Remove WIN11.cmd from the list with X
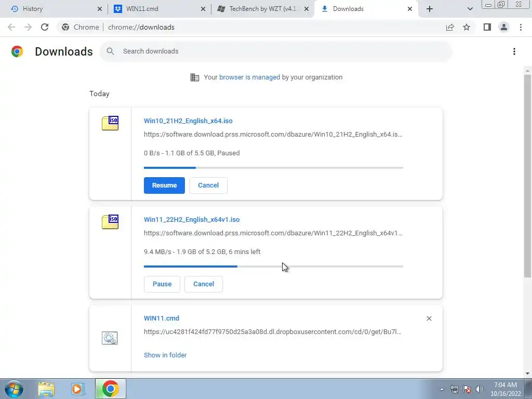This screenshot has width=532, height=399. tap(429, 318)
